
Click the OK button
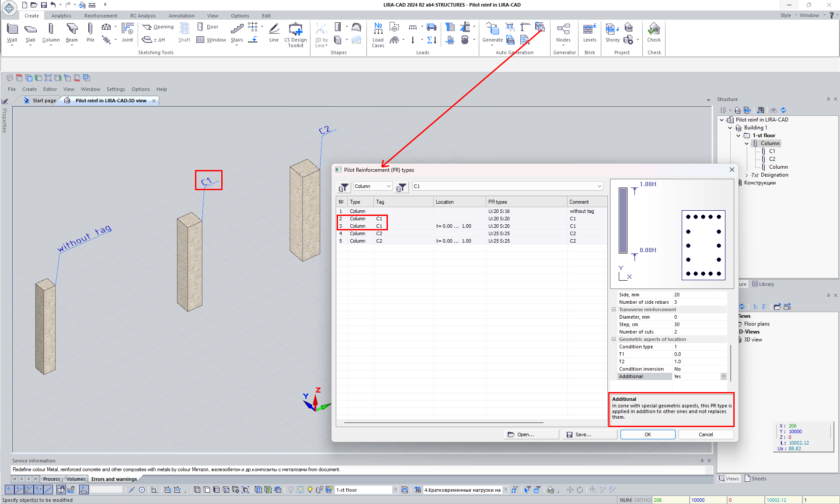coord(648,434)
